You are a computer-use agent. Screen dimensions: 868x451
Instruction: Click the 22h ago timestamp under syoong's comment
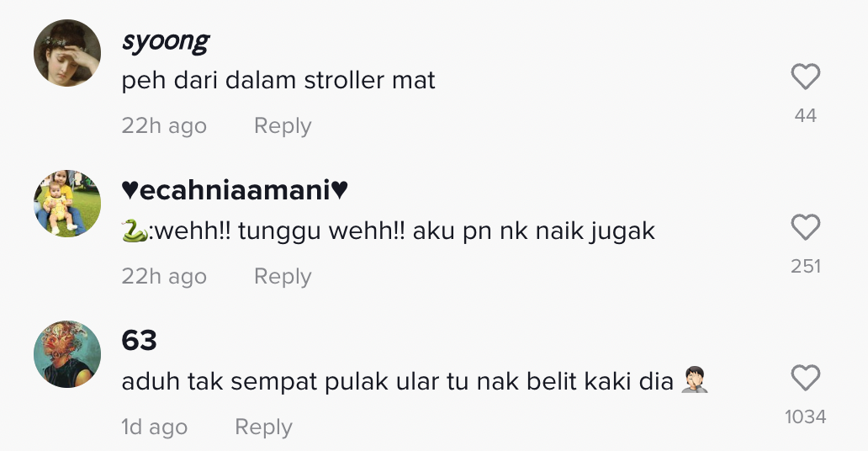pos(164,125)
